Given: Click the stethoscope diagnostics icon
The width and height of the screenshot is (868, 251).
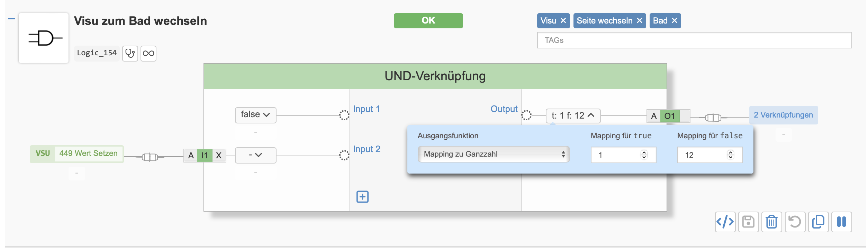Looking at the screenshot, I should 130,54.
